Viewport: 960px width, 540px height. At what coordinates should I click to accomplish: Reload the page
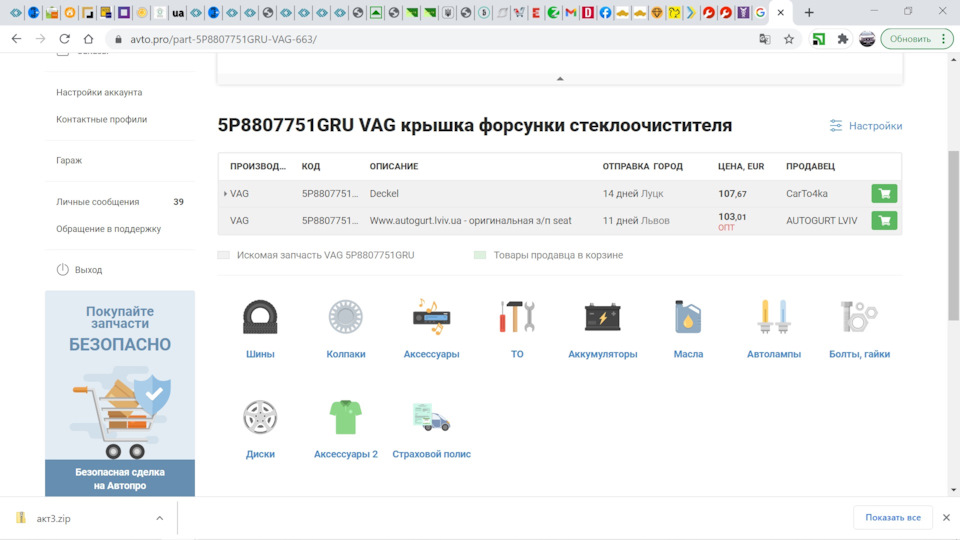[64, 39]
